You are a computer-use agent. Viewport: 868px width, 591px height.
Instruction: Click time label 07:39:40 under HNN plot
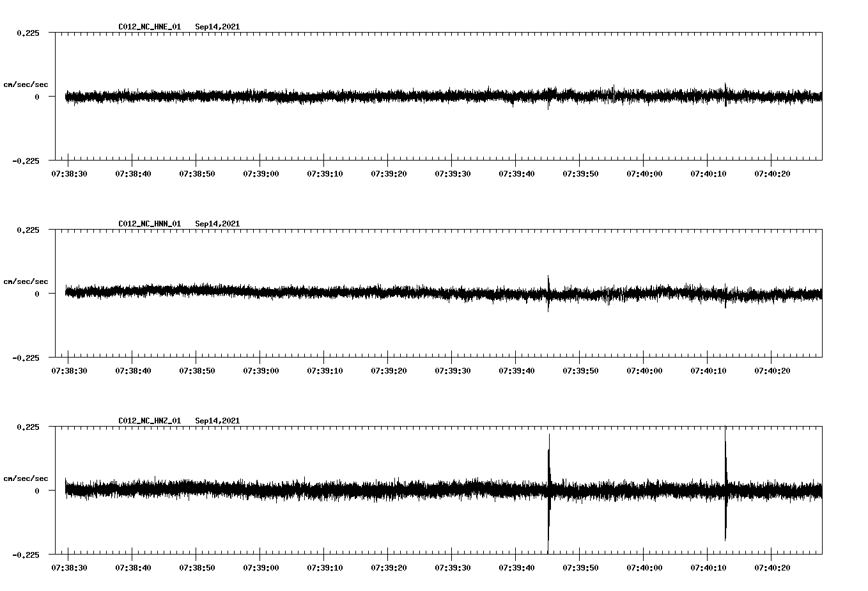pyautogui.click(x=516, y=371)
